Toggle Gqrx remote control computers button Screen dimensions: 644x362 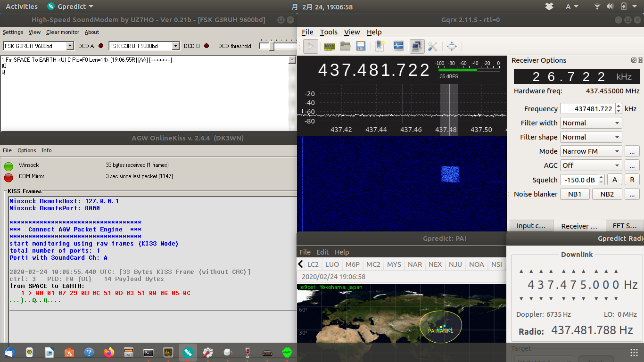point(416,46)
